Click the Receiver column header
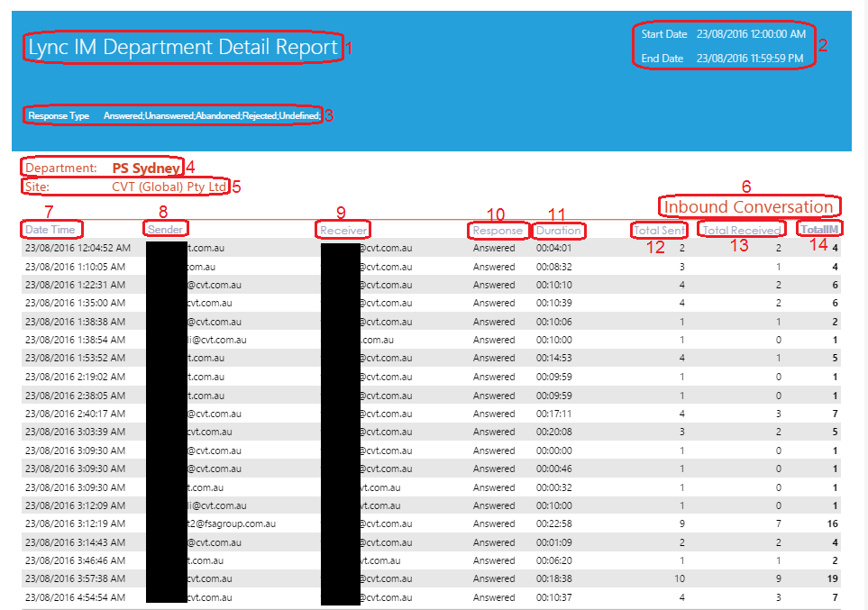 [343, 231]
